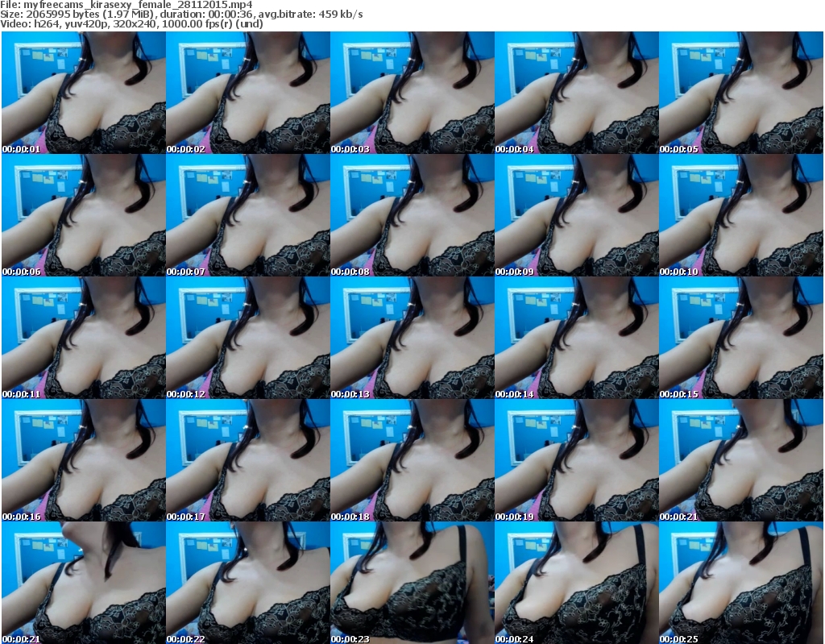Select the frame stamped 00:00:05

[741, 93]
